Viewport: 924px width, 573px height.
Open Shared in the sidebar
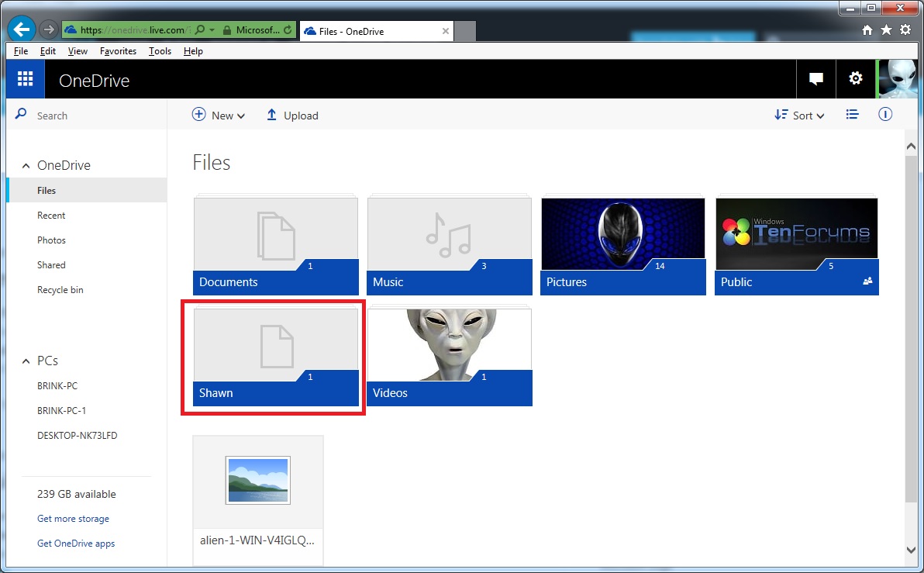(51, 264)
